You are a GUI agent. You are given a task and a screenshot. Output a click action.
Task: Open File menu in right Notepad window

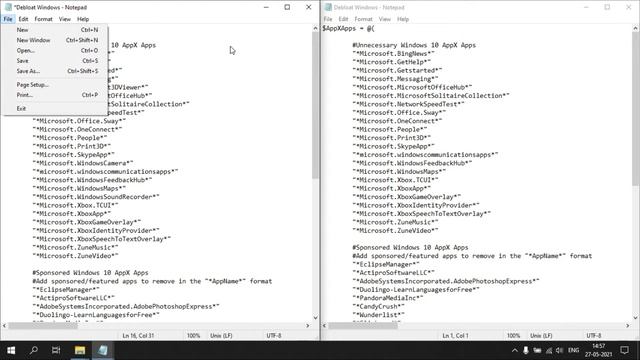[x=328, y=19]
